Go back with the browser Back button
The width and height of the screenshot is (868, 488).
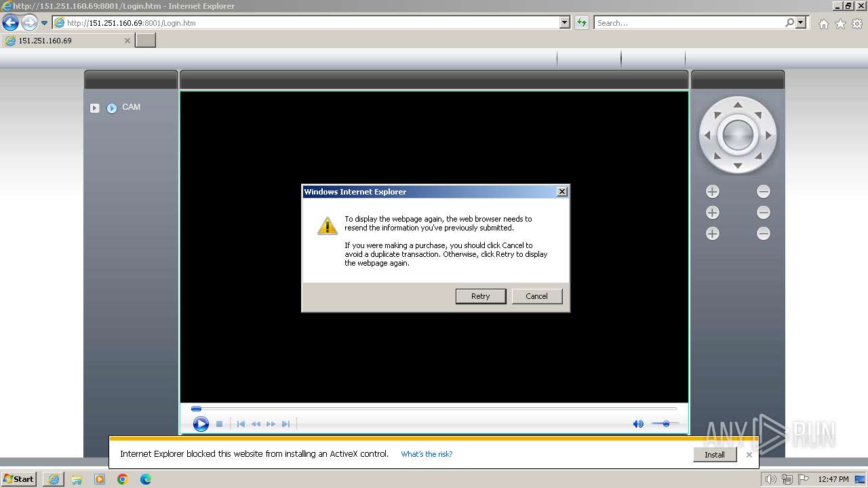(x=10, y=22)
